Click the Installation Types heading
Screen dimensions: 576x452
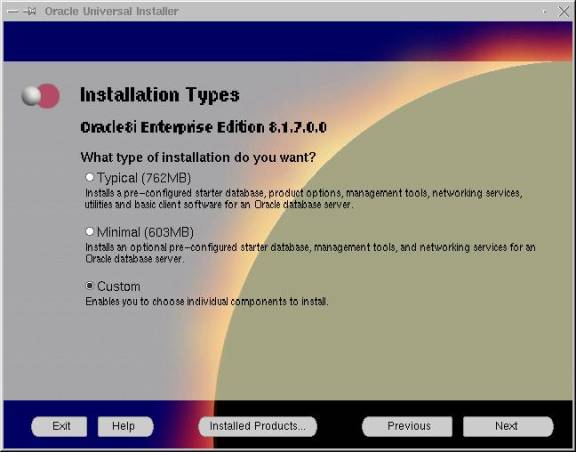pyautogui.click(x=160, y=95)
